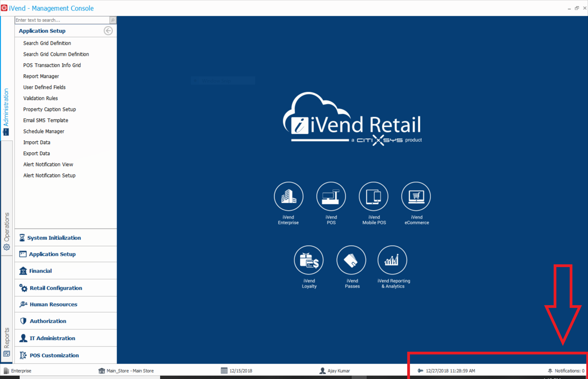Open POS Transaction Info Grid
Viewport: 588px width, 379px height.
point(52,65)
